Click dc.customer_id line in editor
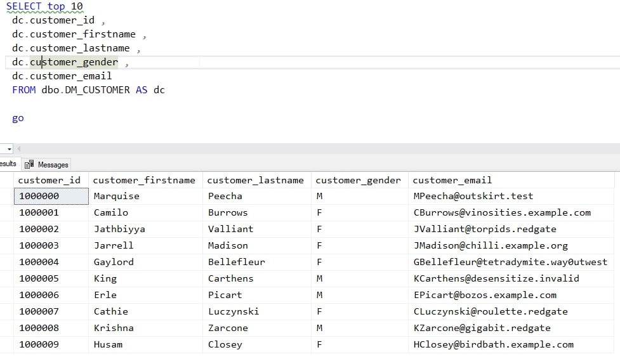The width and height of the screenshot is (620, 364). 58,20
